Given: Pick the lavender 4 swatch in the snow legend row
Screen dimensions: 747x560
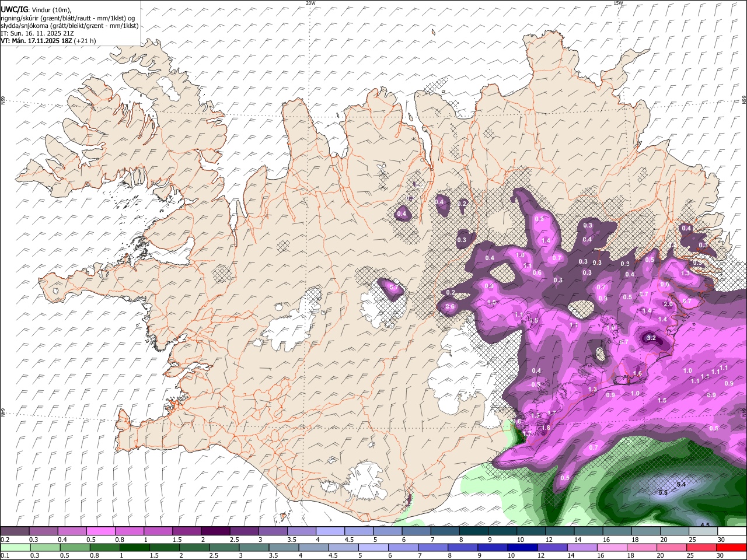Looking at the screenshot, I should [330, 531].
